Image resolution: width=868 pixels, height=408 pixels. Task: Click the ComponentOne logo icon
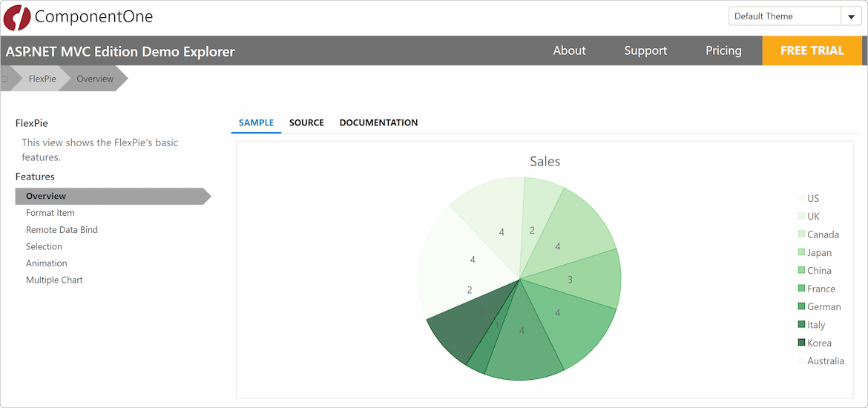coord(17,17)
